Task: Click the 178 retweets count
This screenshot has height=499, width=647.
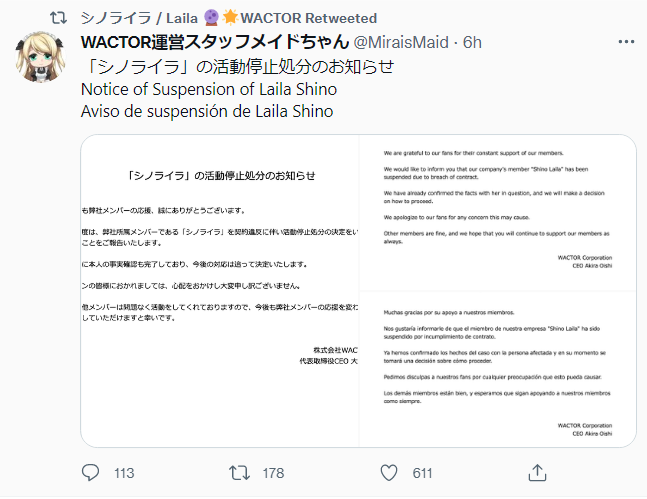Action: tap(274, 473)
